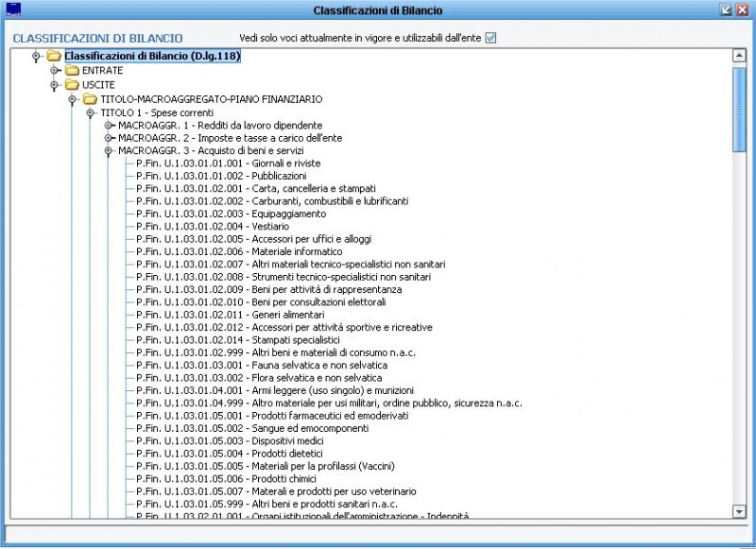Click the ENTRATE folder icon

click(72, 71)
